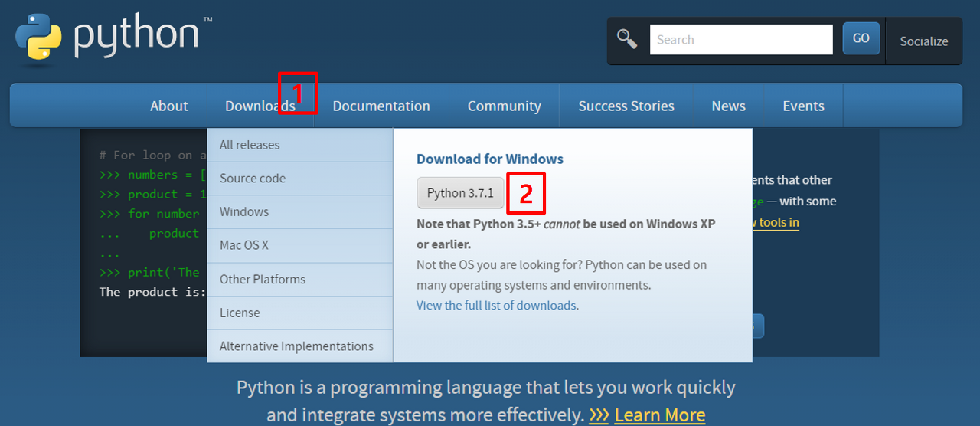Open the Community navigation menu

click(x=505, y=106)
